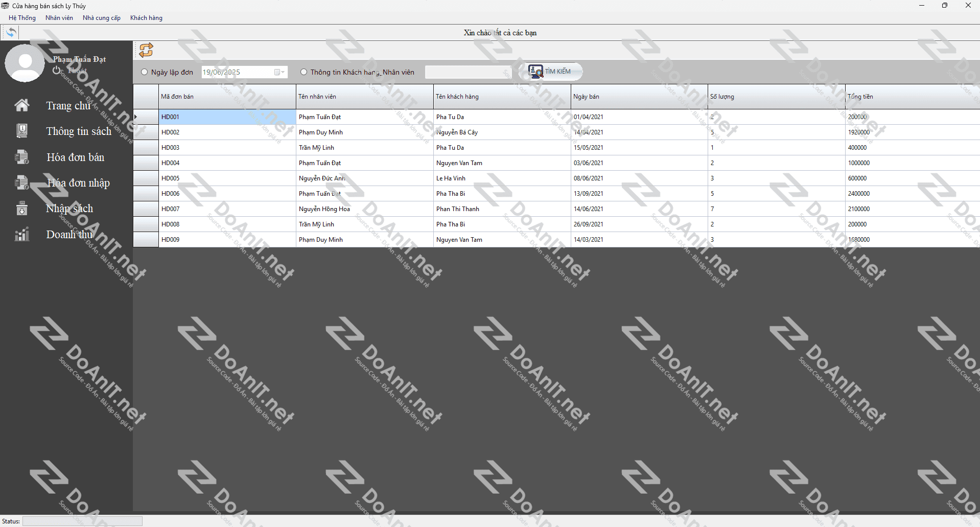
Task: Click customer cell Le Ha Vinh
Action: [502, 178]
